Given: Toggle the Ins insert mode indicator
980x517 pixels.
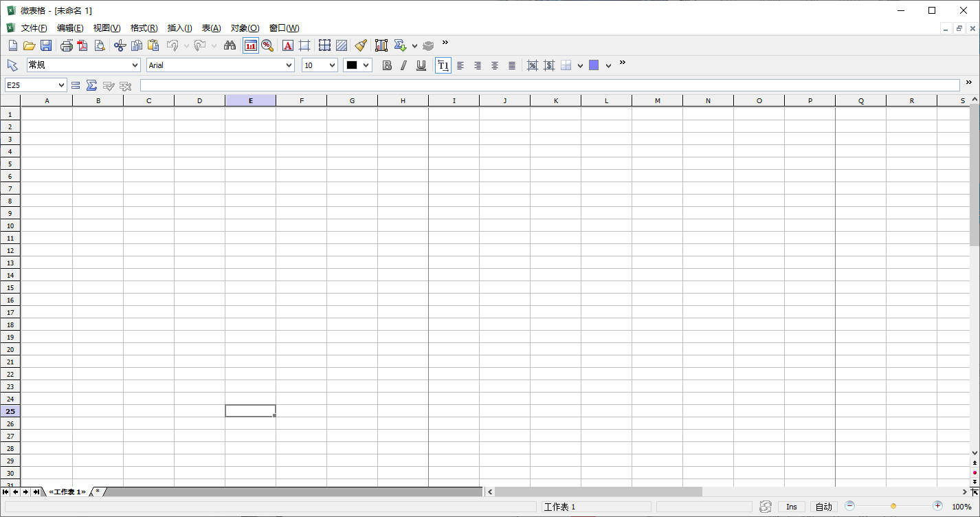Looking at the screenshot, I should [792, 507].
